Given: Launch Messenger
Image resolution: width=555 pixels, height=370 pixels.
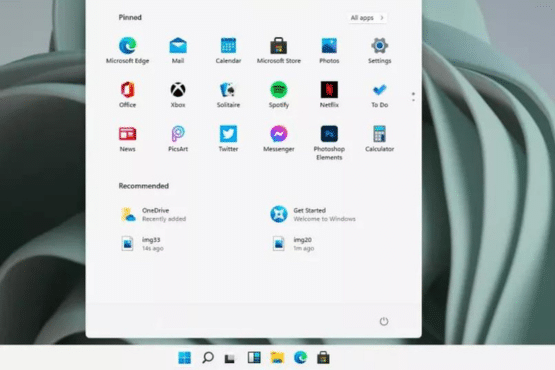Looking at the screenshot, I should point(279,139).
